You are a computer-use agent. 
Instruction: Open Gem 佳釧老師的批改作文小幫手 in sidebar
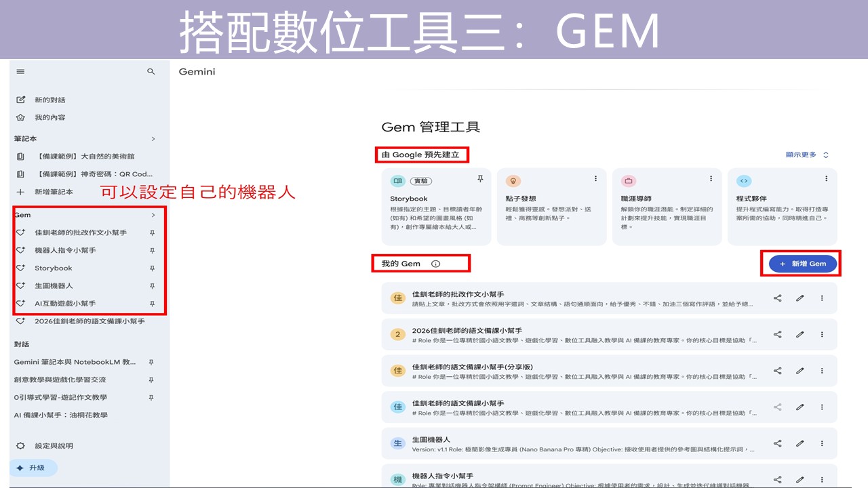tap(80, 232)
